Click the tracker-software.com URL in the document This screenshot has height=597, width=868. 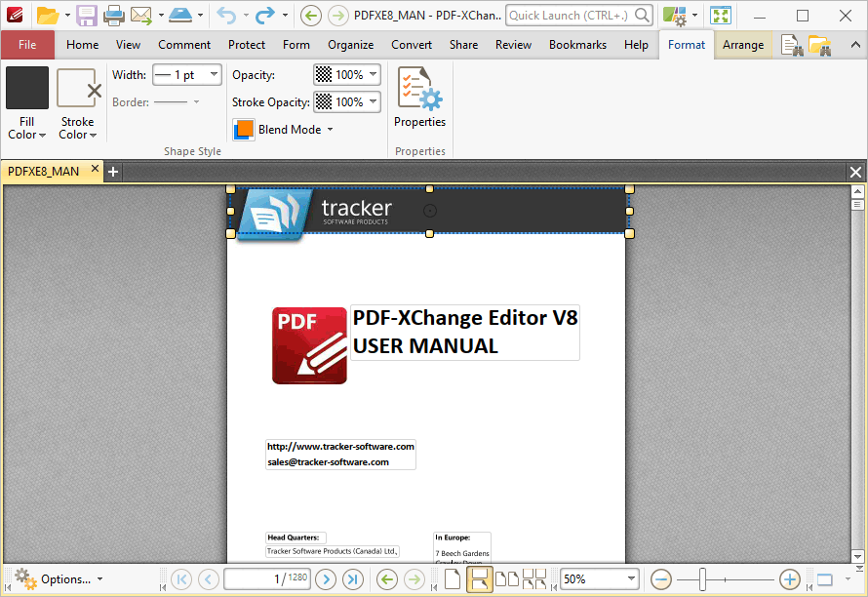[340, 447]
